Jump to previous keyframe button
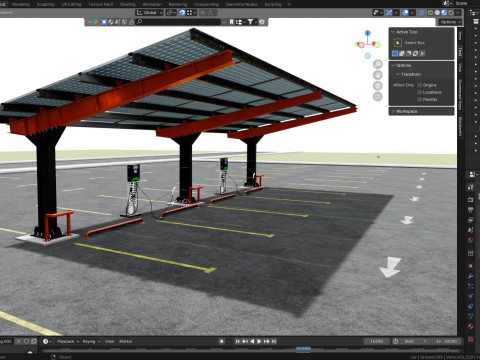Screen dimensions: 480x360 tap(245, 342)
